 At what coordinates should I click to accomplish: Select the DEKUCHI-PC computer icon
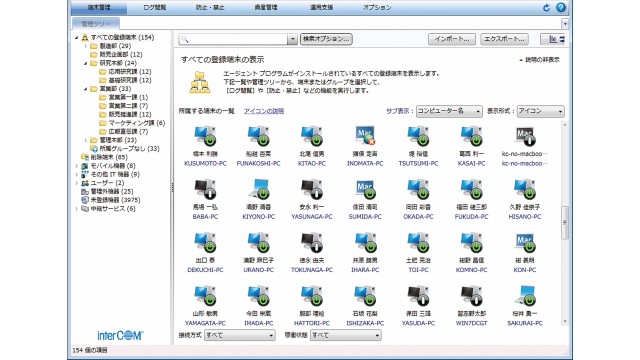(205, 243)
